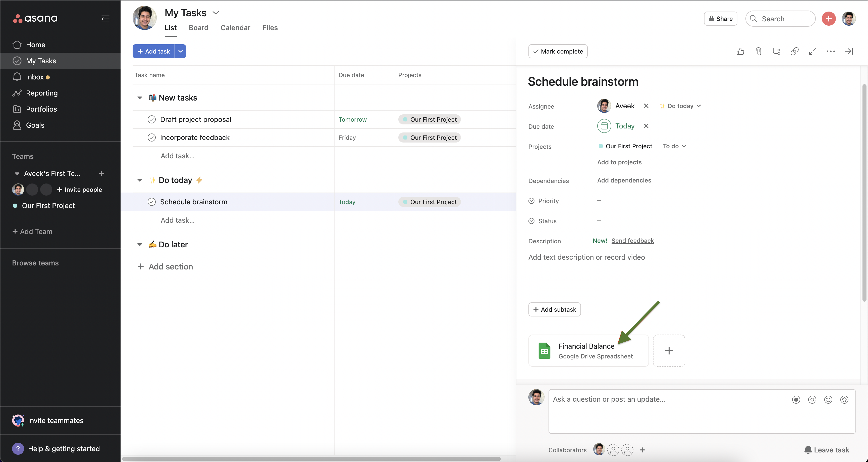Close the task details pane arrow
Image resolution: width=868 pixels, height=462 pixels.
pos(849,51)
